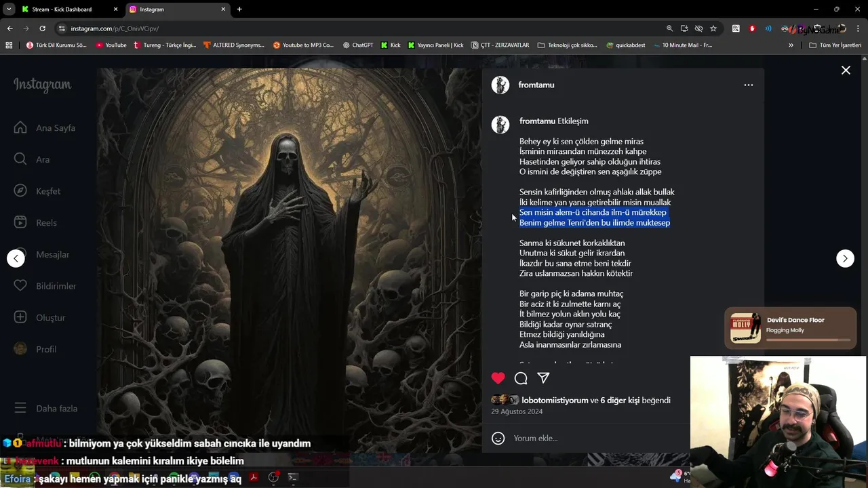The image size is (868, 488).
Task: Open the YouTube bookmark
Action: [x=111, y=45]
